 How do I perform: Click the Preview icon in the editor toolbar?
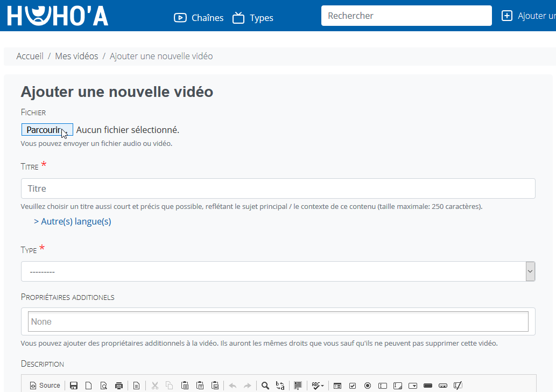103,386
